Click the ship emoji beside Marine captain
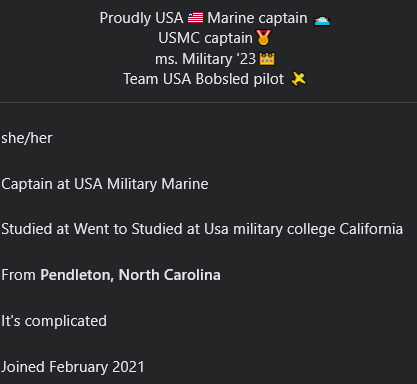417x384 pixels. tap(322, 20)
